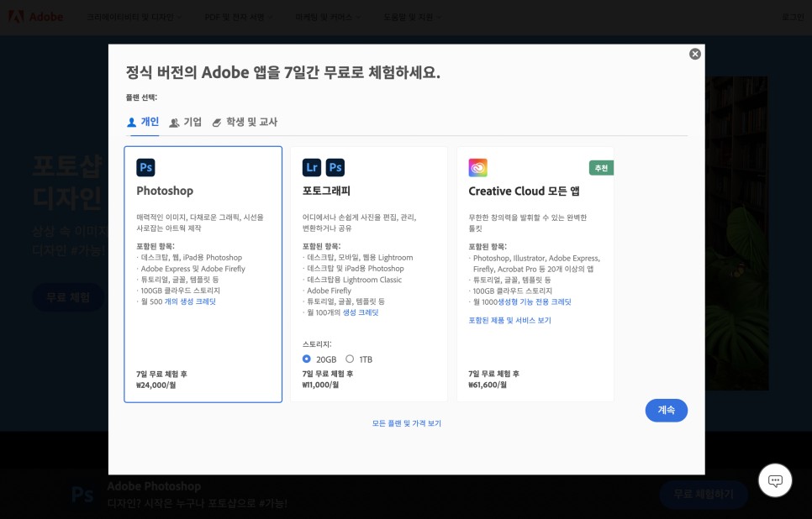Viewport: 812px width, 519px height.
Task: Click the Adobe logo in header
Action: tap(36, 17)
